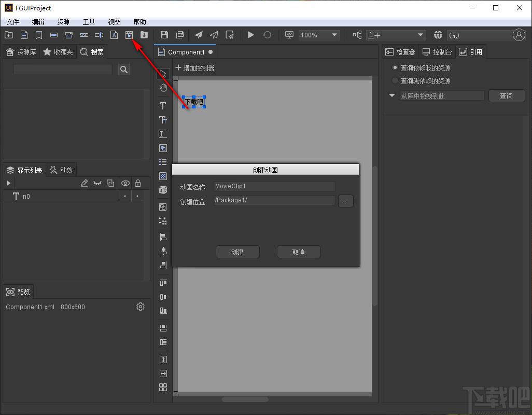Expand the triangle beside 从库中拖拽到此
The width and height of the screenshot is (532, 415).
[392, 95]
